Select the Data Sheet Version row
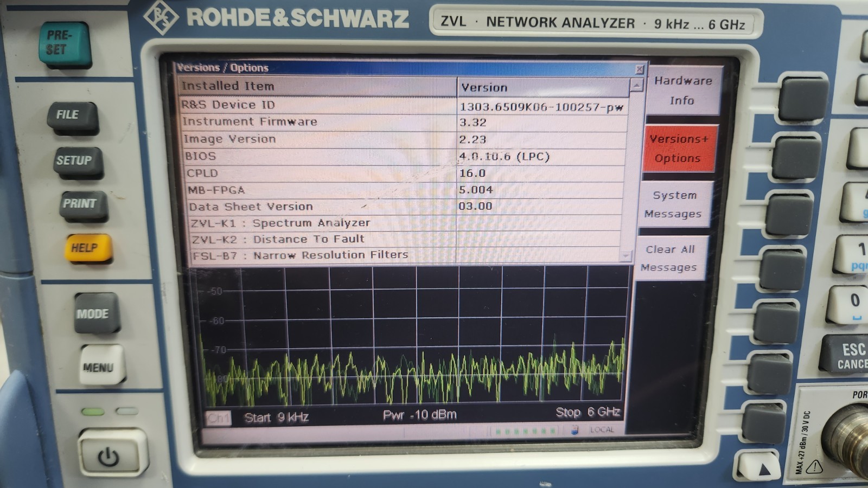This screenshot has height=488, width=868. tap(405, 206)
